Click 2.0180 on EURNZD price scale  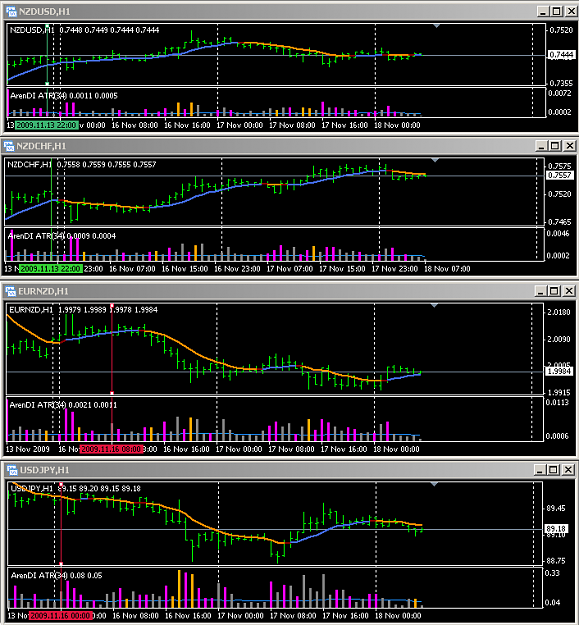[x=559, y=312]
